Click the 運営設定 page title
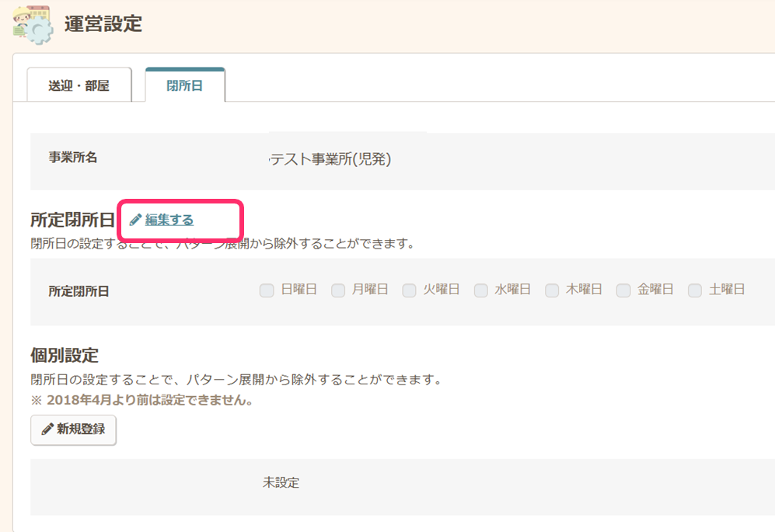The width and height of the screenshot is (775, 532). [103, 24]
